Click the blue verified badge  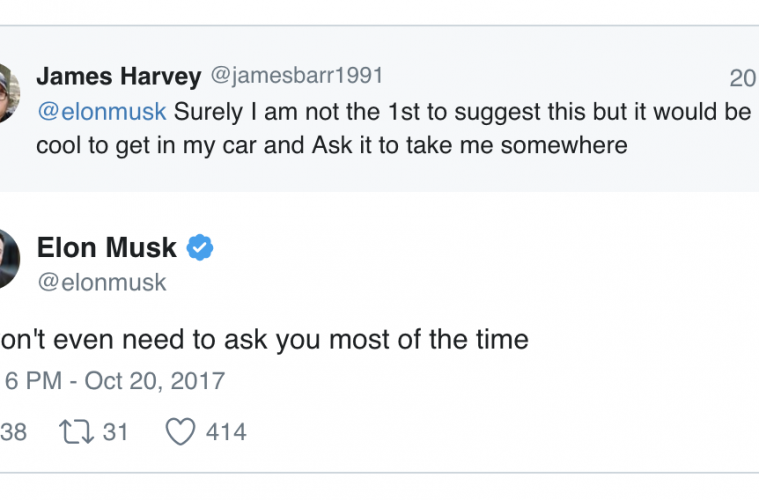[200, 247]
